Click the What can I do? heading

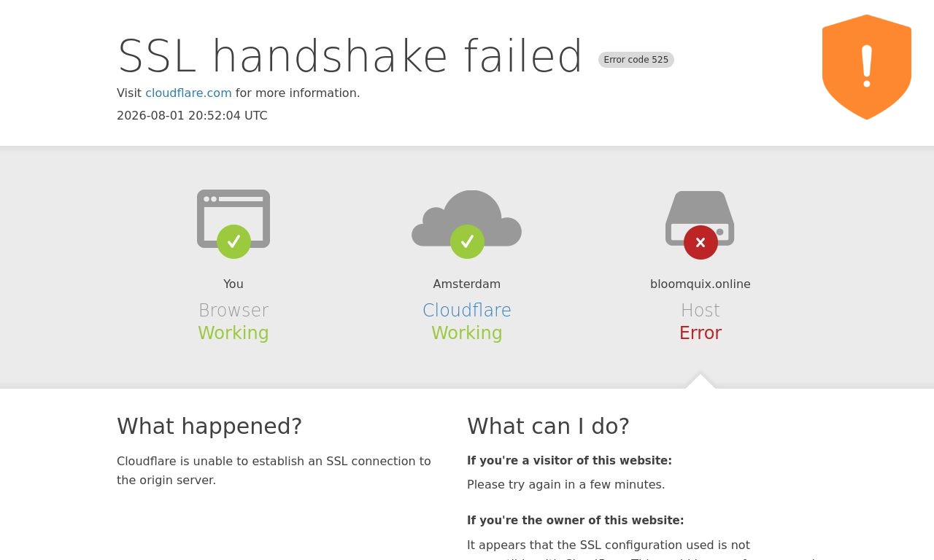tap(548, 426)
